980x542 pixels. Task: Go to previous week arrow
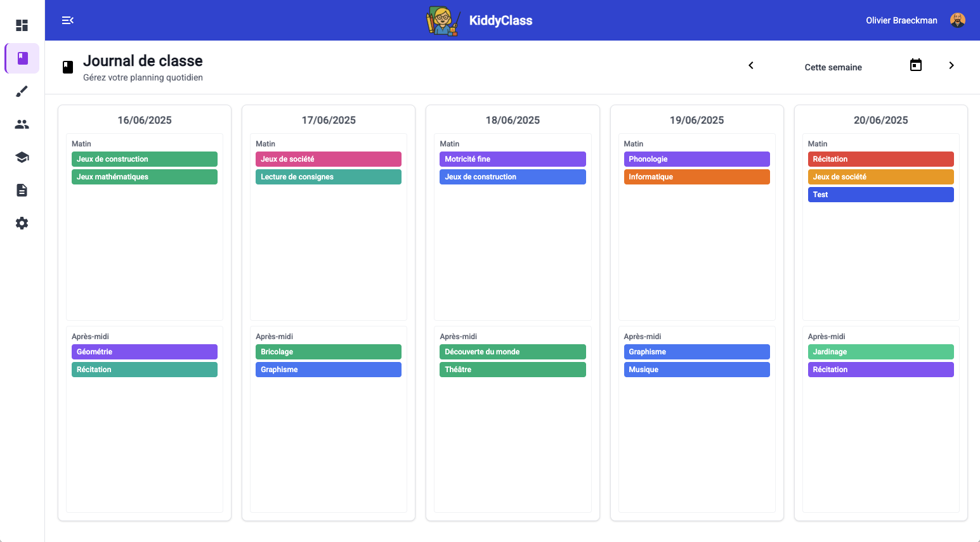pos(751,65)
